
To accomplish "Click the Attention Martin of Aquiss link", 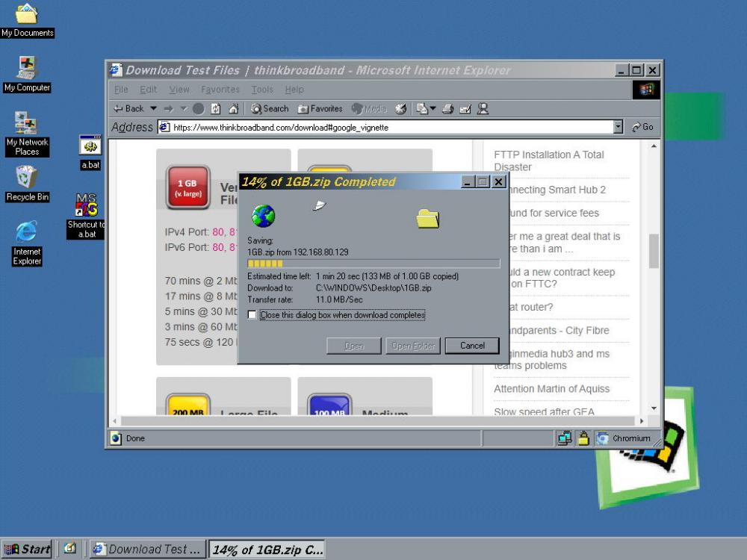I will 551,389.
